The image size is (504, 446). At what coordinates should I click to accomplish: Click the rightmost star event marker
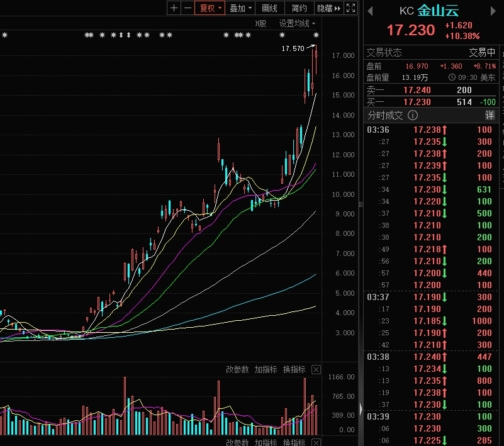[x=316, y=35]
